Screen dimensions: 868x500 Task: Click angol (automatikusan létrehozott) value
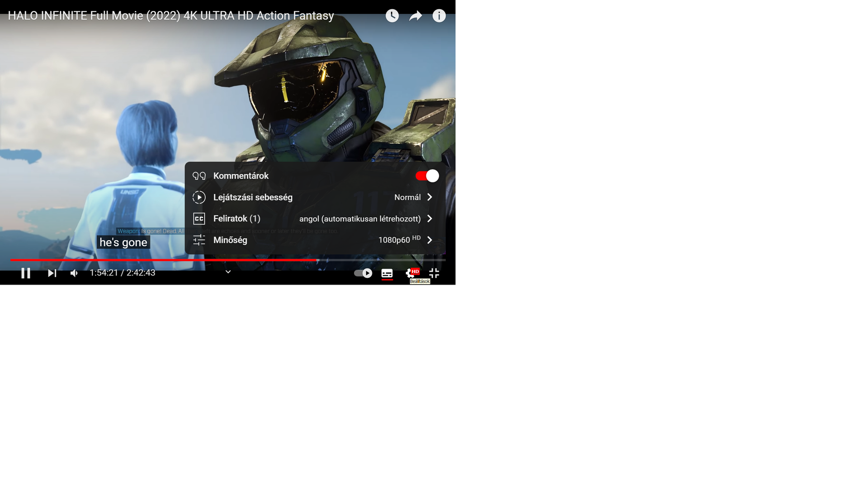[360, 219]
